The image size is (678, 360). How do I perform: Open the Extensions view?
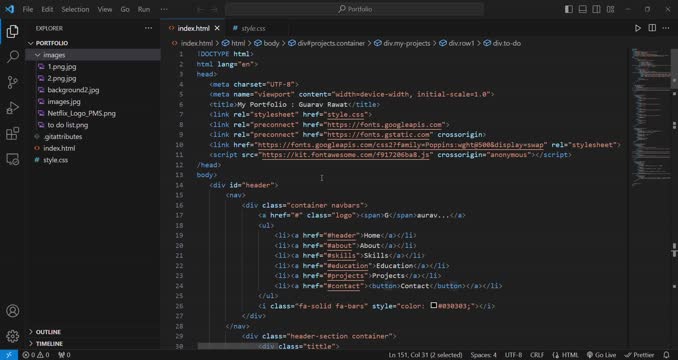[13, 134]
